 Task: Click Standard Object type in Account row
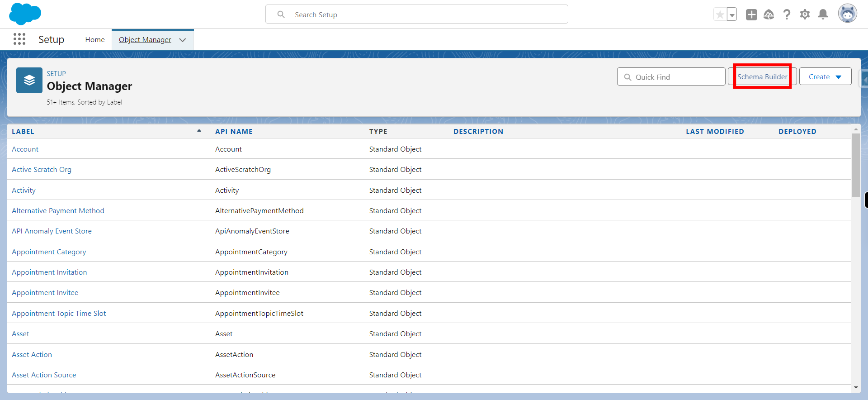[x=395, y=149]
